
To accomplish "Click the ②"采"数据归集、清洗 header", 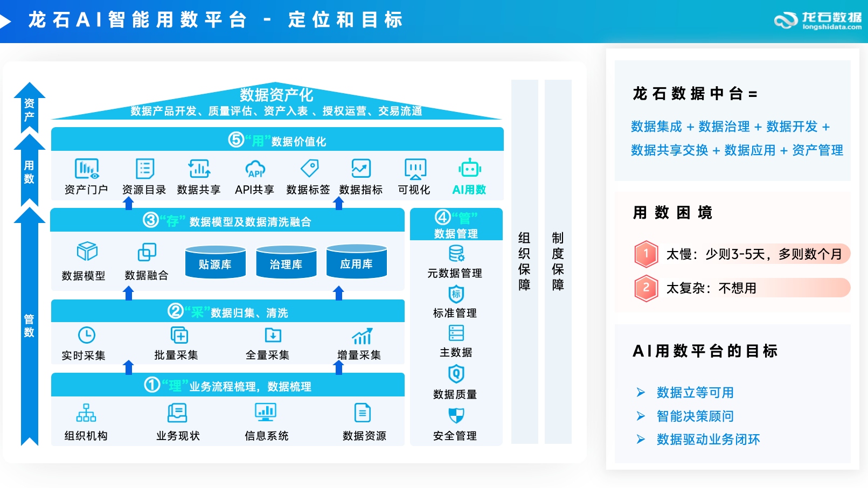I will coord(227,311).
